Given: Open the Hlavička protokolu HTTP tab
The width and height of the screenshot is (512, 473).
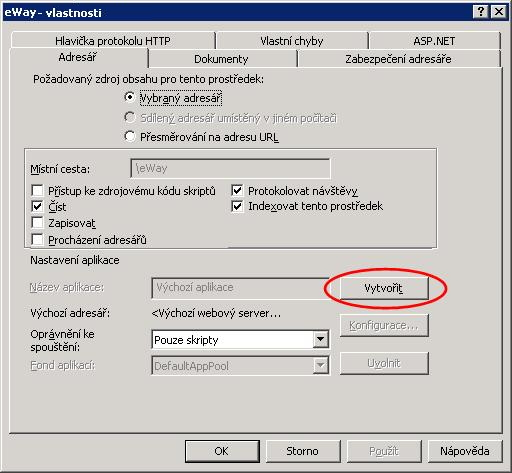Looking at the screenshot, I should pyautogui.click(x=113, y=41).
